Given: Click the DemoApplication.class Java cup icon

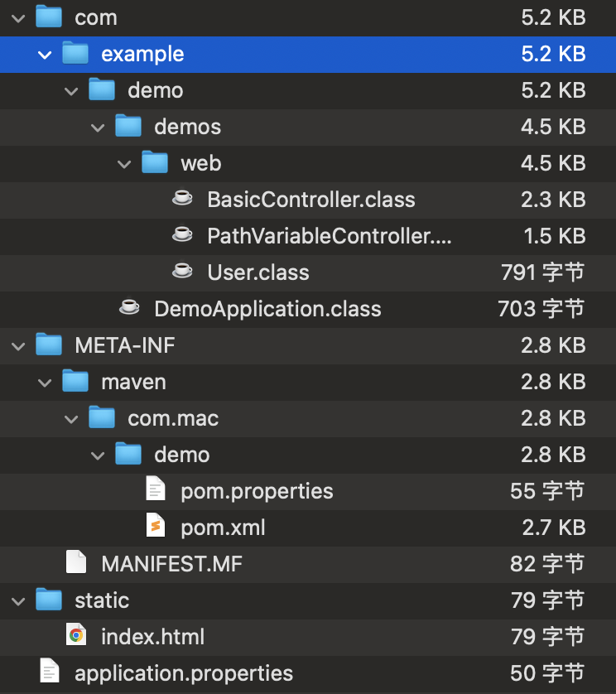Looking at the screenshot, I should coord(128,309).
